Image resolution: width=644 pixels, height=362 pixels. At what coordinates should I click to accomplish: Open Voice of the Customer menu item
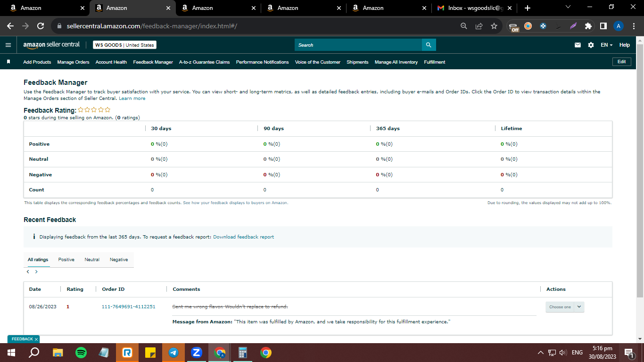pyautogui.click(x=318, y=62)
